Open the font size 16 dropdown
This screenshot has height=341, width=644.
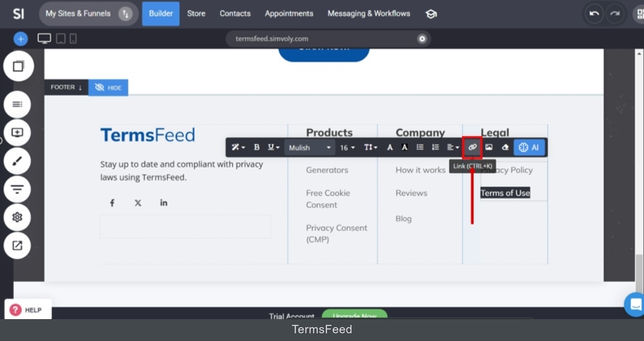tap(347, 148)
